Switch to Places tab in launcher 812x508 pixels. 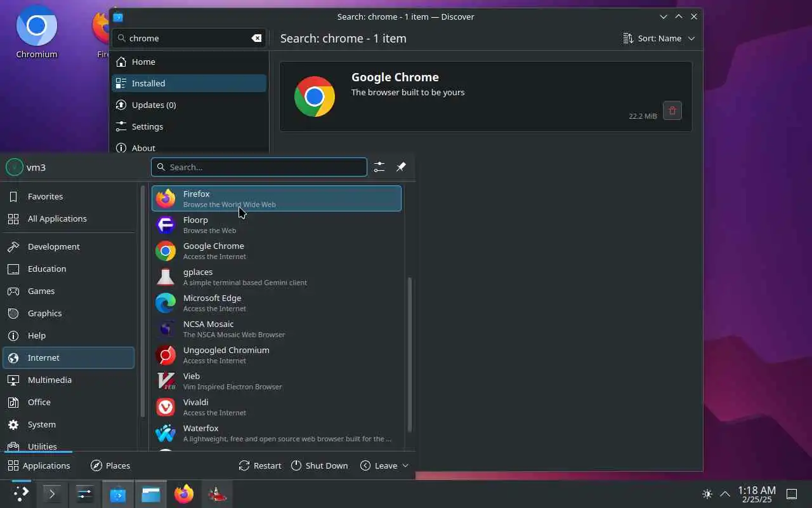coord(110,465)
